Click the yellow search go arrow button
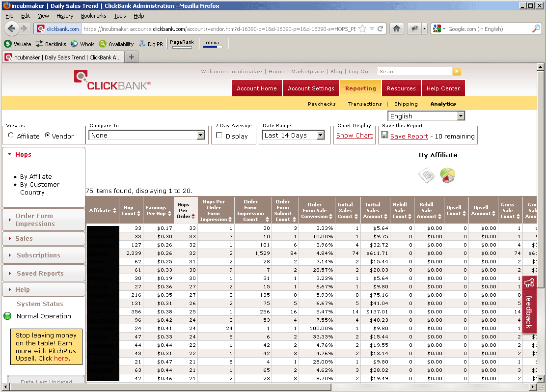 tap(457, 72)
